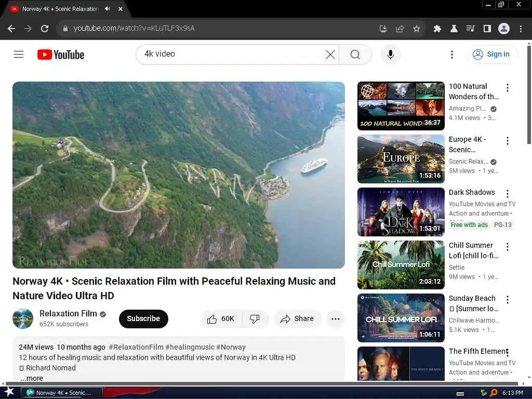The image size is (532, 399).
Task: Click the Norway video player
Action: pos(179,175)
